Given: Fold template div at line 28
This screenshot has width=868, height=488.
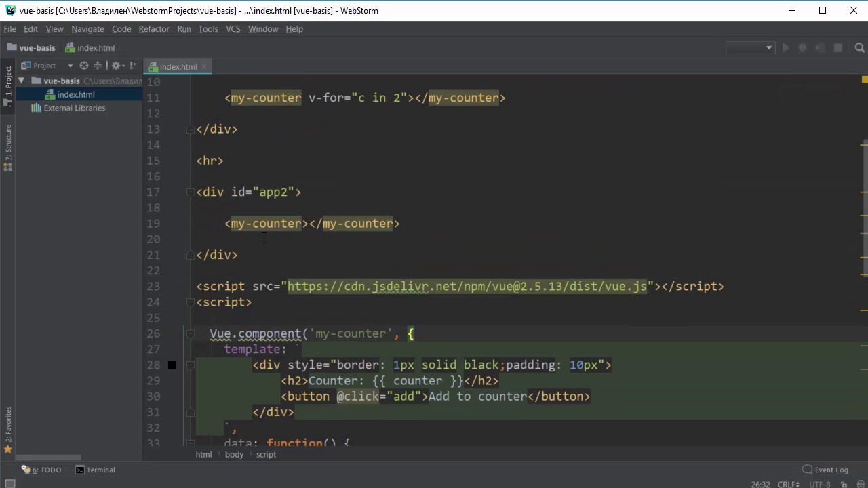Looking at the screenshot, I should tap(191, 365).
